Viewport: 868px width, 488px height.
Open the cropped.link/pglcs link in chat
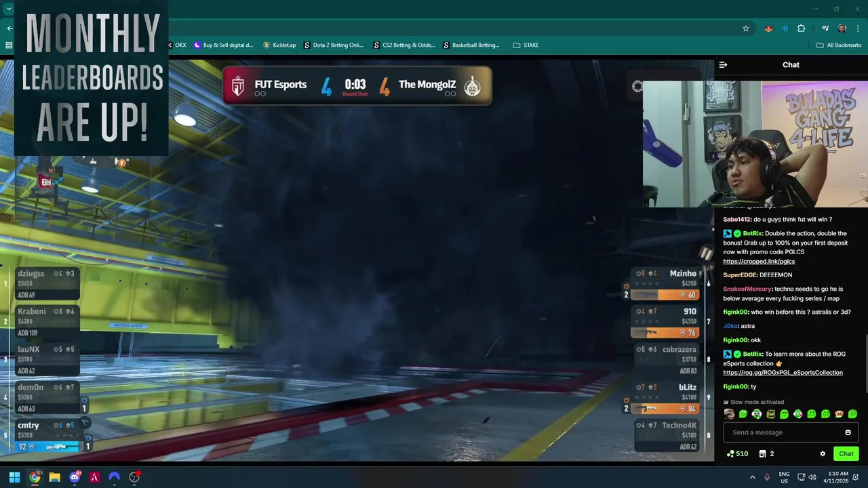coord(759,262)
